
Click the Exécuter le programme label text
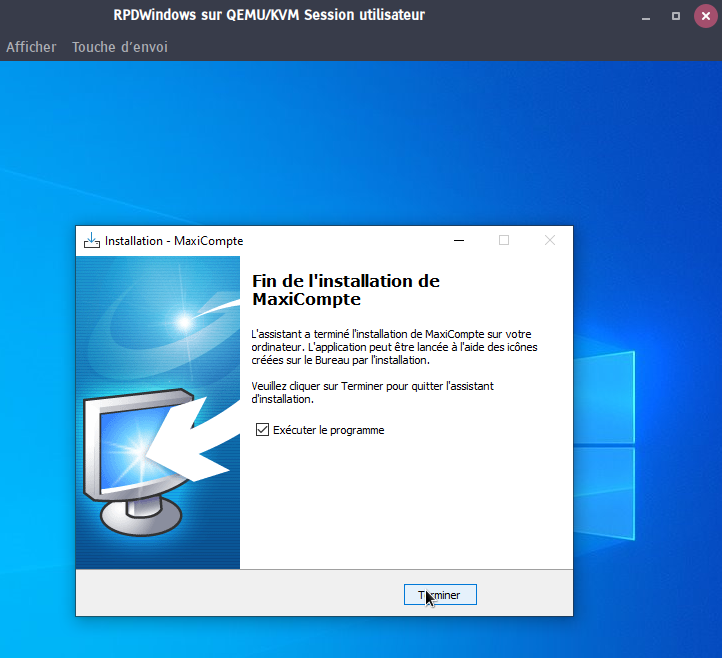[x=328, y=430]
